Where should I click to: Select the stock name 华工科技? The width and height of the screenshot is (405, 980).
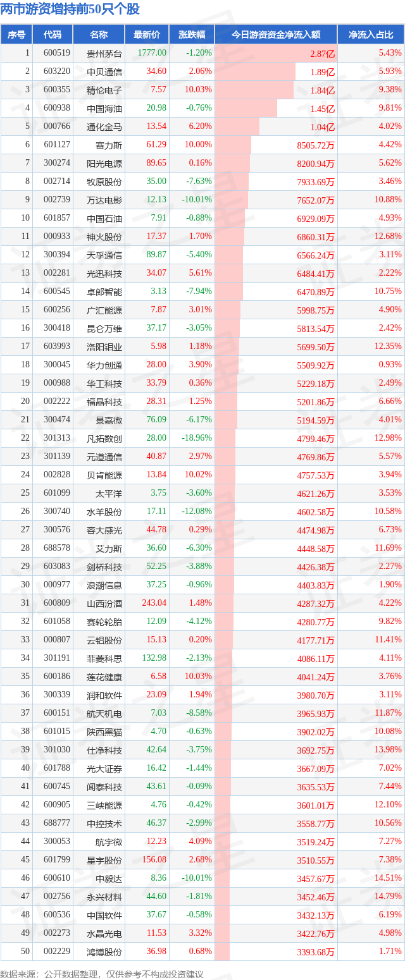click(x=105, y=383)
